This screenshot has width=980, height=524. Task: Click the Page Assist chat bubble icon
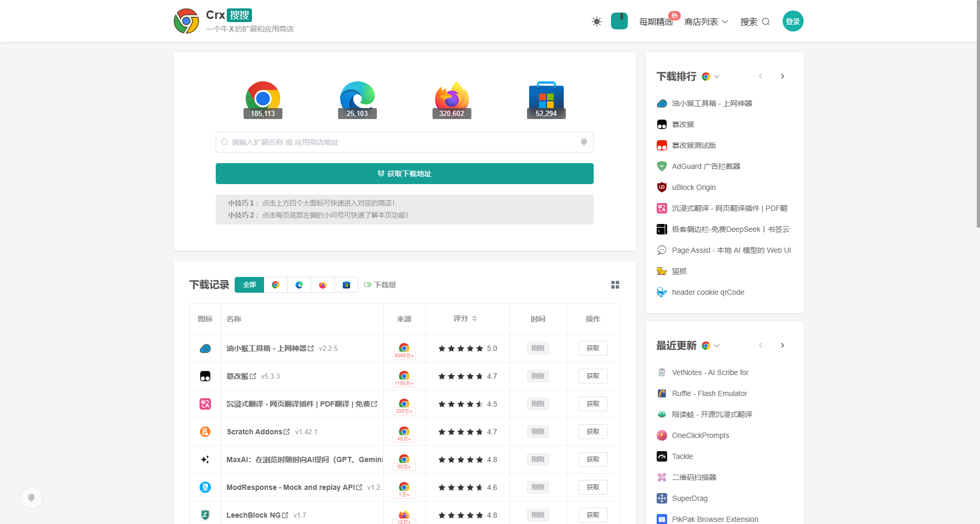662,250
